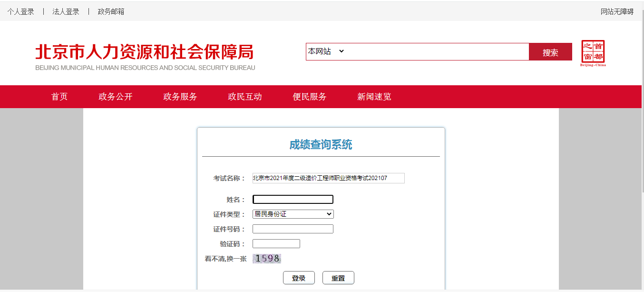The height and width of the screenshot is (292, 644).
Task: Open the 政民互动 menu item
Action: pos(245,97)
